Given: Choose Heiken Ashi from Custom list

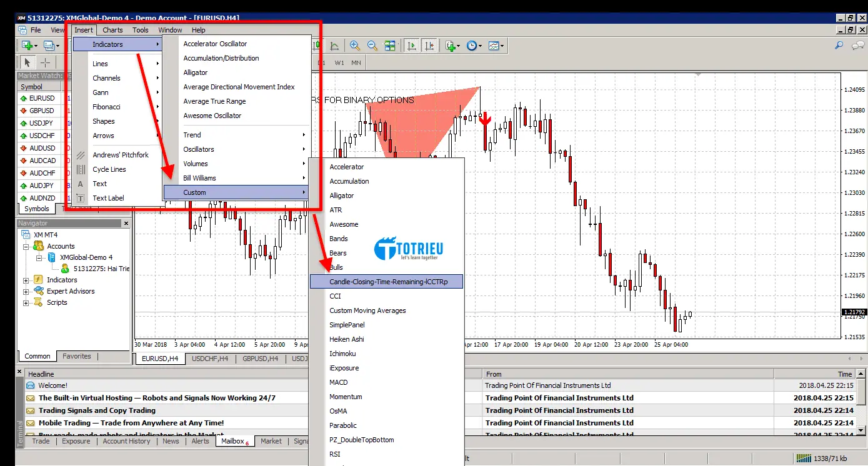Looking at the screenshot, I should point(387,339).
